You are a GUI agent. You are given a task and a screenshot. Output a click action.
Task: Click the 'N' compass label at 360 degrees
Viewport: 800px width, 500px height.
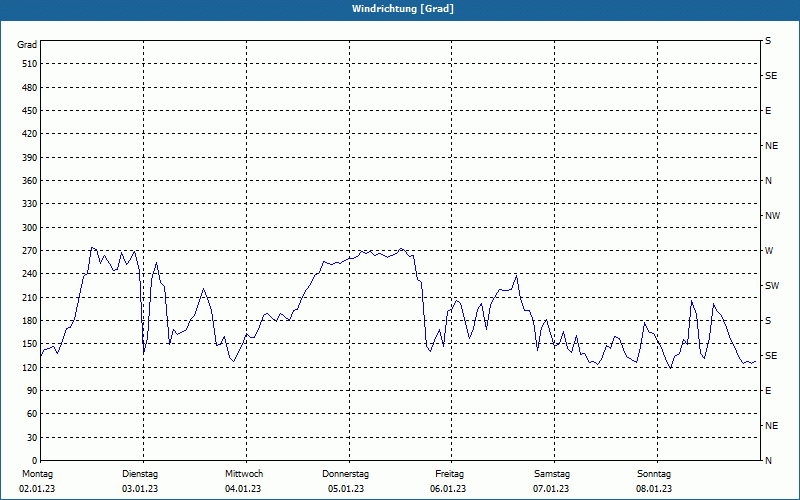pos(768,181)
